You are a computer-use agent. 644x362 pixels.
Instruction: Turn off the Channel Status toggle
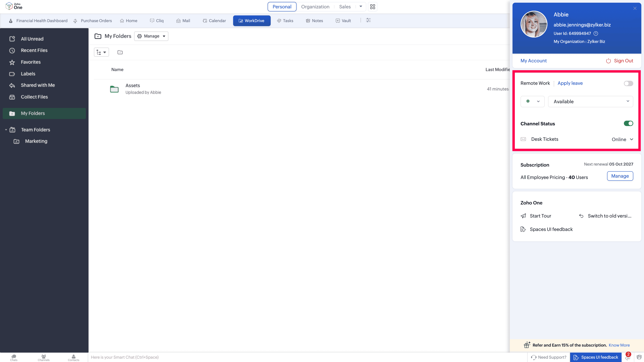pyautogui.click(x=628, y=123)
